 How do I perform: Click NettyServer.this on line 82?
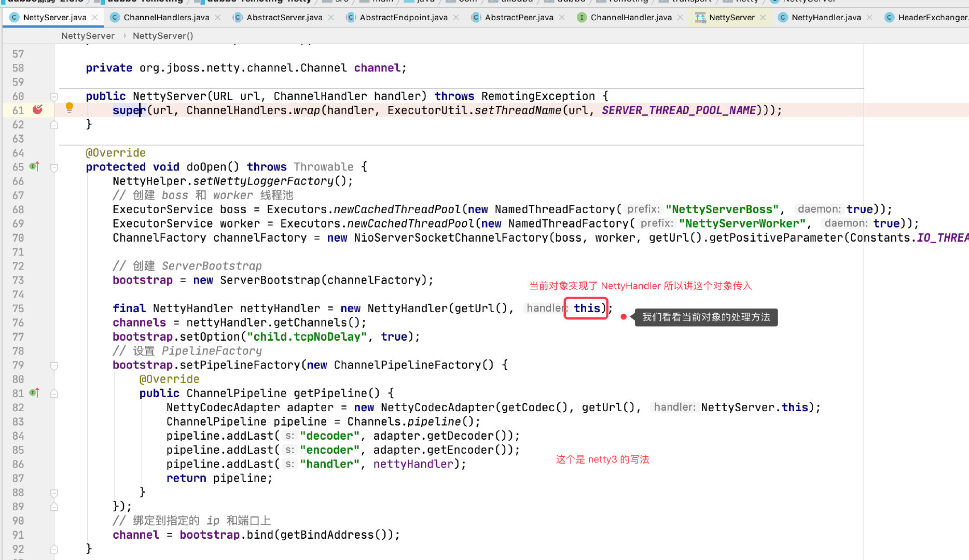[754, 407]
